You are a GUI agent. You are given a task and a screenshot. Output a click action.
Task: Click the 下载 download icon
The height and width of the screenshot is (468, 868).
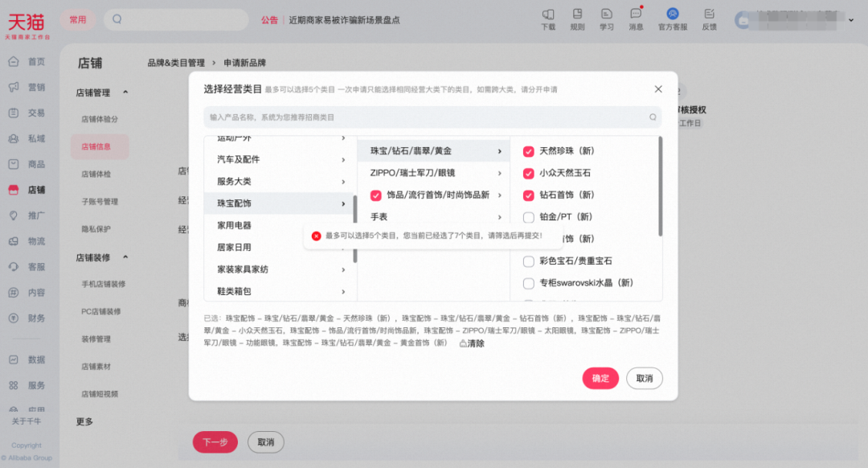tap(548, 18)
